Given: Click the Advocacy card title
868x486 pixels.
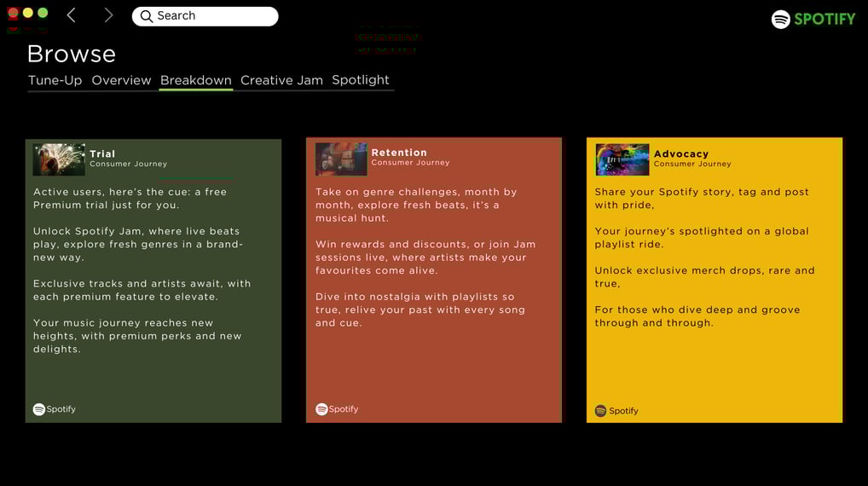Looking at the screenshot, I should click(681, 153).
